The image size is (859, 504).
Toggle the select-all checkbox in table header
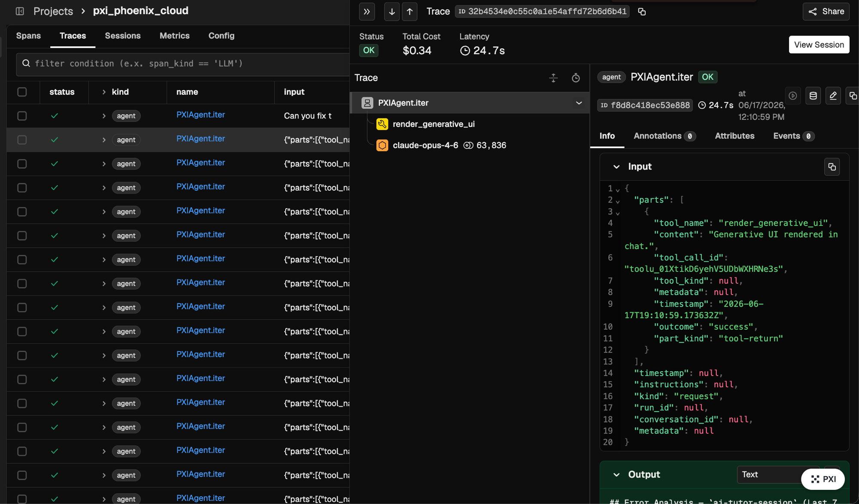(x=22, y=92)
